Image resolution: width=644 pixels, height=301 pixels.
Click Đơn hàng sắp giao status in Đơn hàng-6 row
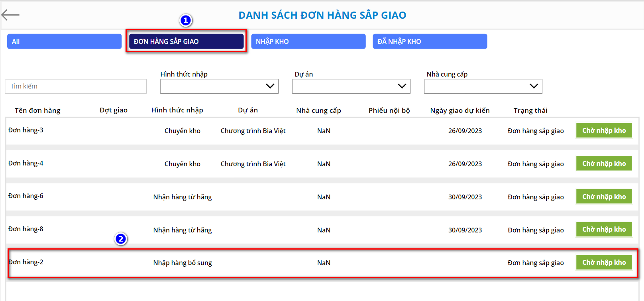tap(536, 197)
